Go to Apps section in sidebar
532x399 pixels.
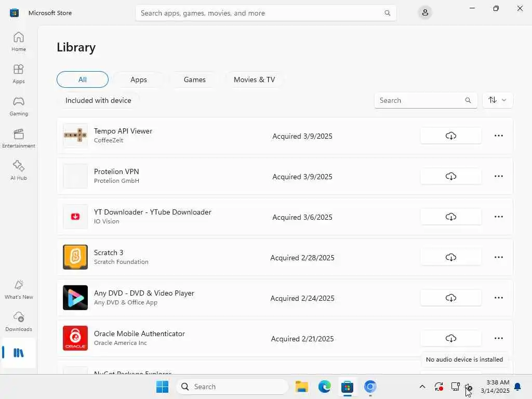[x=19, y=74]
